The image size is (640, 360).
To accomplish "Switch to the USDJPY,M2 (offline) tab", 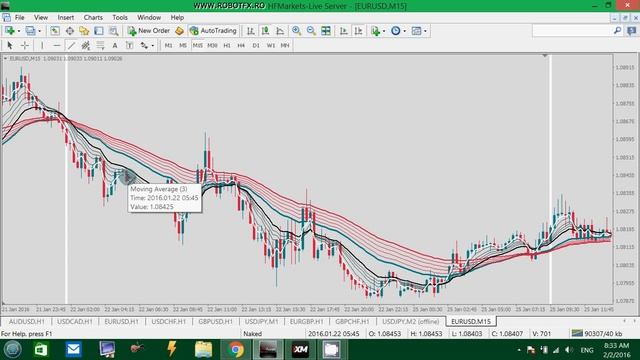I will coord(411,322).
